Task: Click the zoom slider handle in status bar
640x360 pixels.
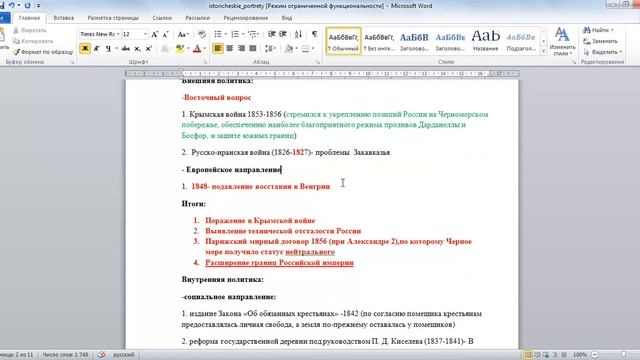Action: coord(624,355)
